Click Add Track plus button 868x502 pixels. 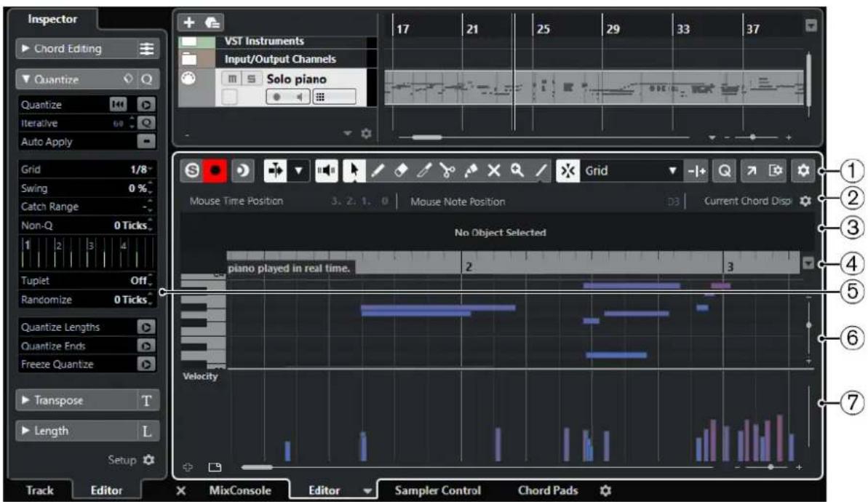pos(188,22)
